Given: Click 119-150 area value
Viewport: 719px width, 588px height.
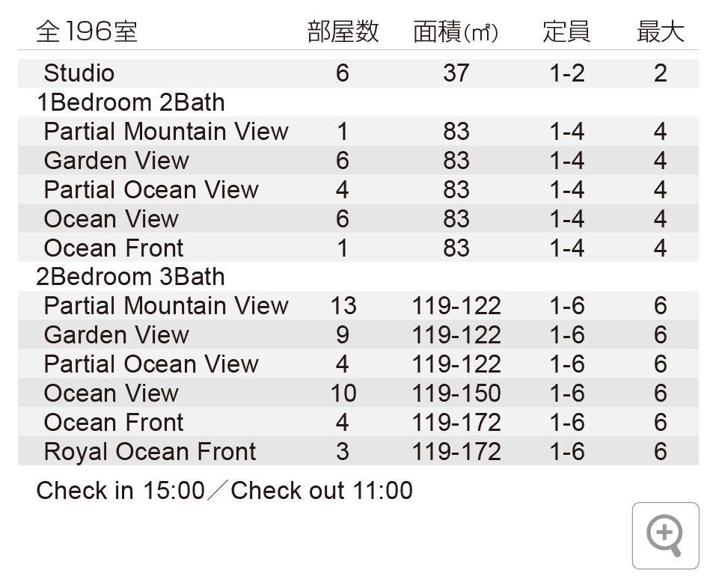Looking at the screenshot, I should (x=456, y=393).
